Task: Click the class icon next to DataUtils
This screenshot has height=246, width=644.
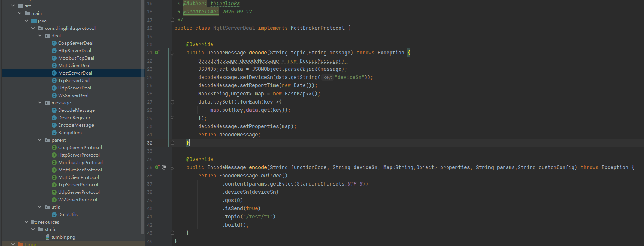Action: tap(54, 215)
